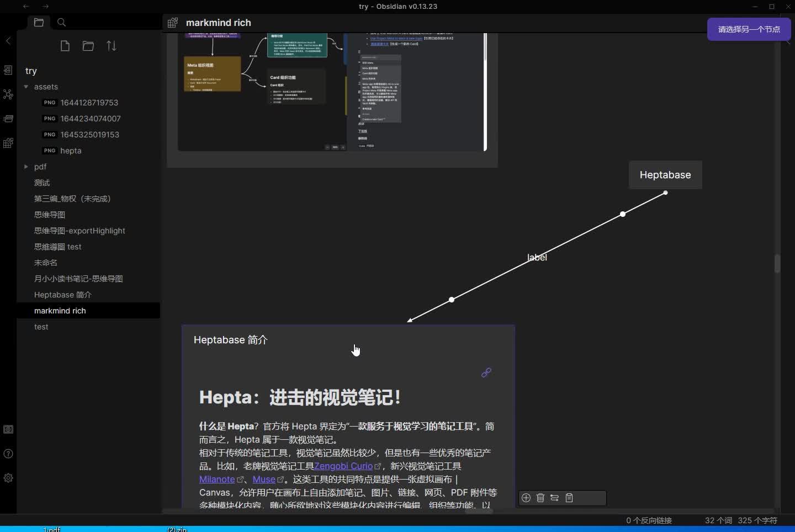
Task: Open Obsidian settings via the gear icon
Action: (8, 478)
